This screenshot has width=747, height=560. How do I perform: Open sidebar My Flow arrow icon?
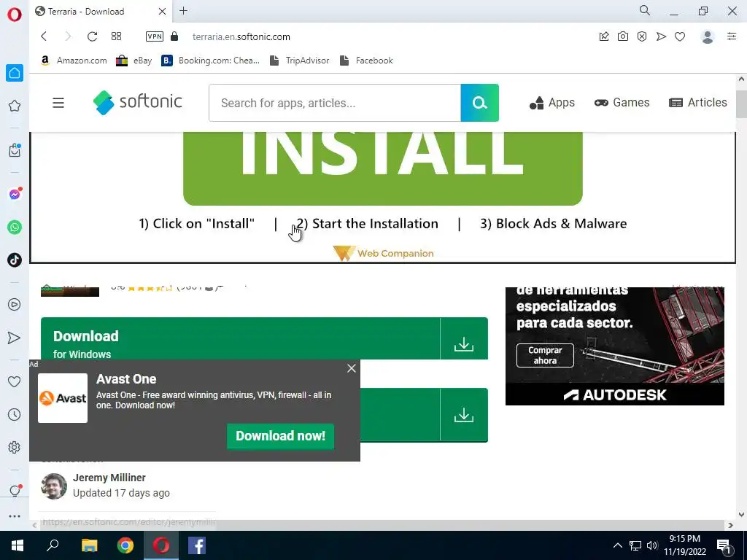point(15,338)
